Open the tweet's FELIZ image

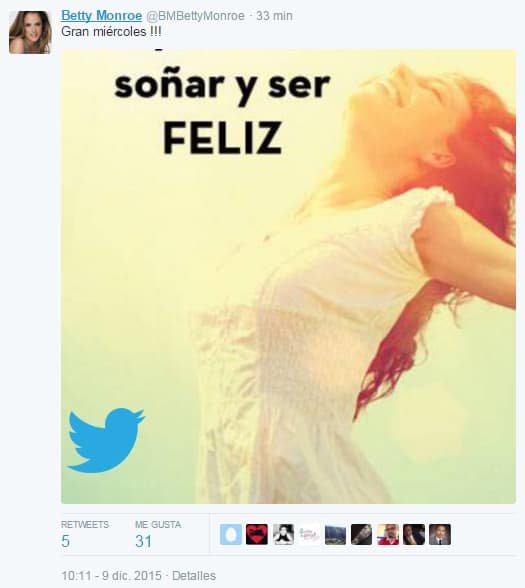tap(288, 276)
